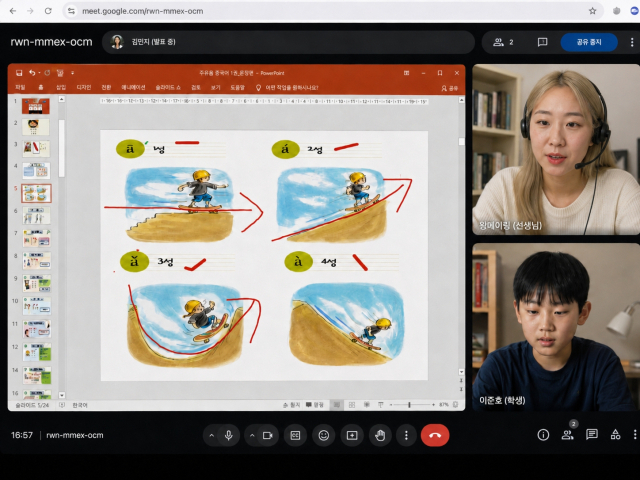This screenshot has height=480, width=640.
Task: Open the participants count pill showing 2
Action: point(503,42)
